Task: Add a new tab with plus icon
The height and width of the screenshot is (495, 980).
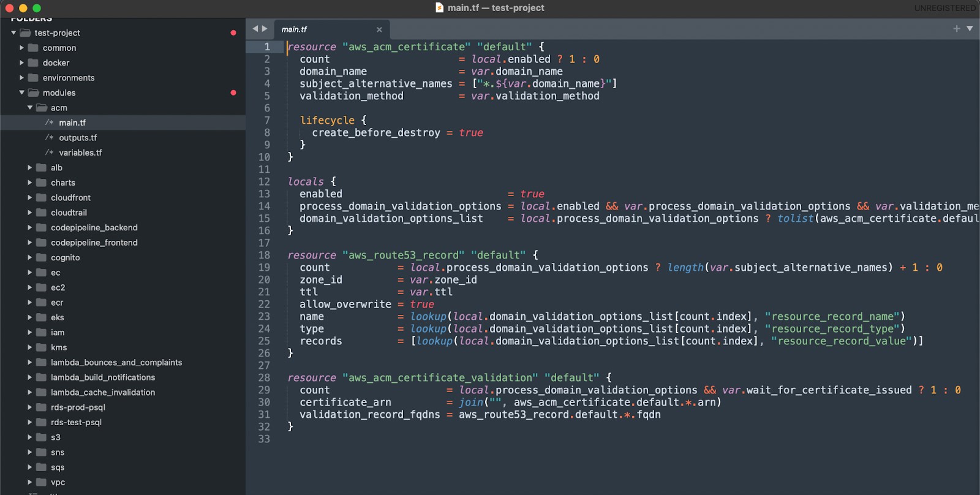Action: 957,28
